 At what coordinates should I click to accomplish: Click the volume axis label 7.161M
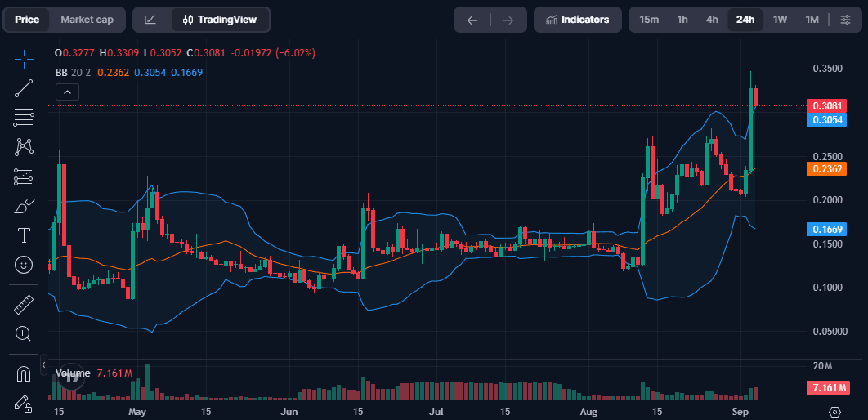click(x=826, y=388)
